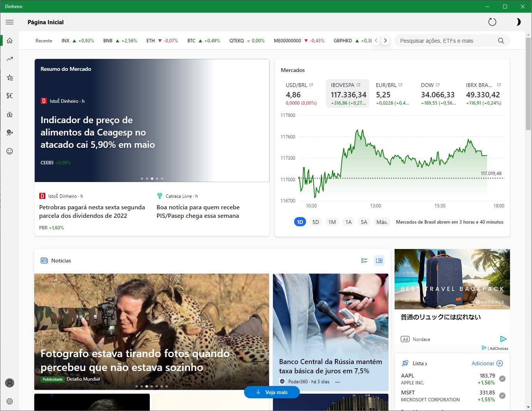The image size is (532, 411).
Task: Select the EUR/BRL market tab
Action: [x=393, y=94]
